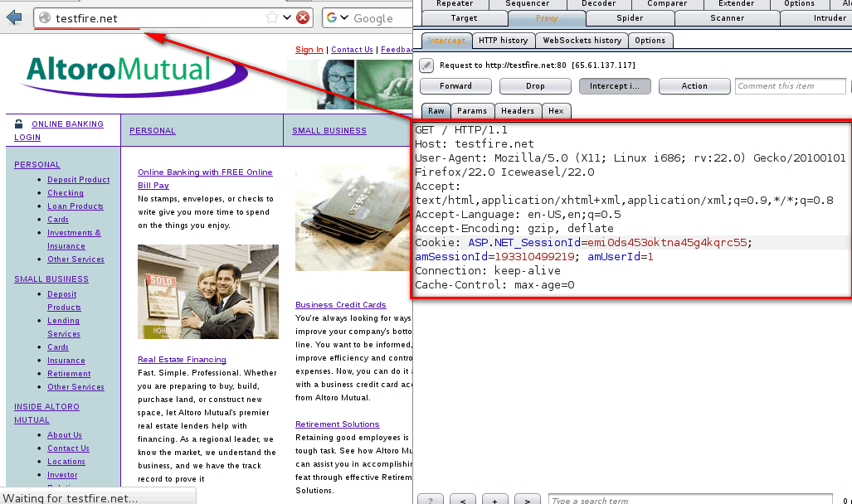Switch to the HTTP history tab
This screenshot has height=504, width=852.
(504, 40)
